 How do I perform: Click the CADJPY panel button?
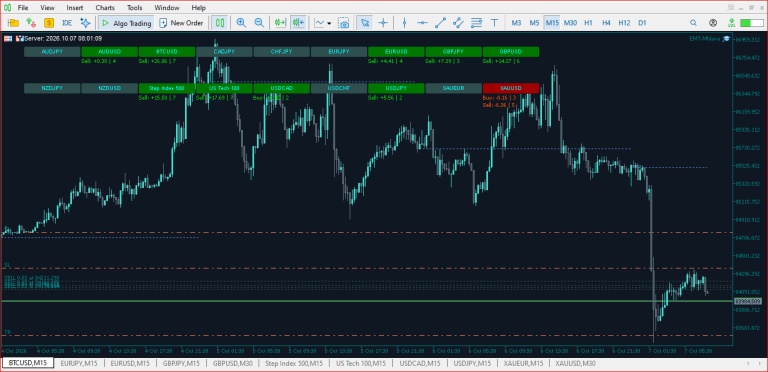(224, 51)
